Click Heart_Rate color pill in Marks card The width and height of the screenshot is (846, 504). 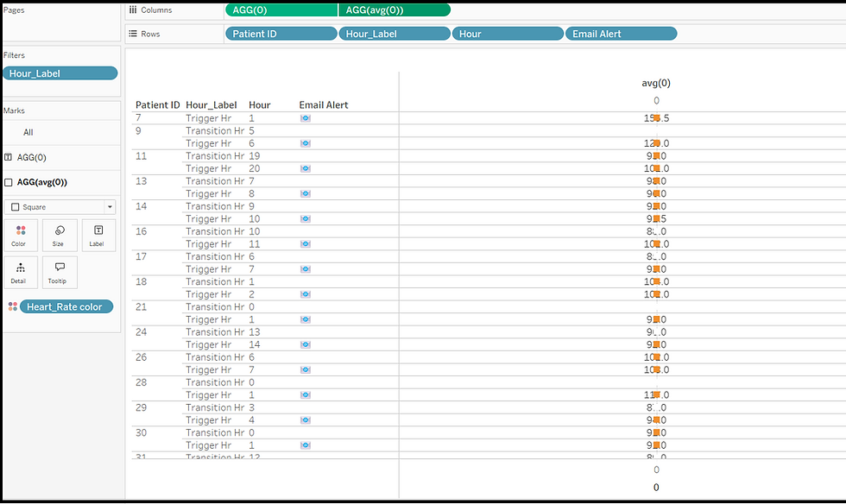(x=66, y=306)
